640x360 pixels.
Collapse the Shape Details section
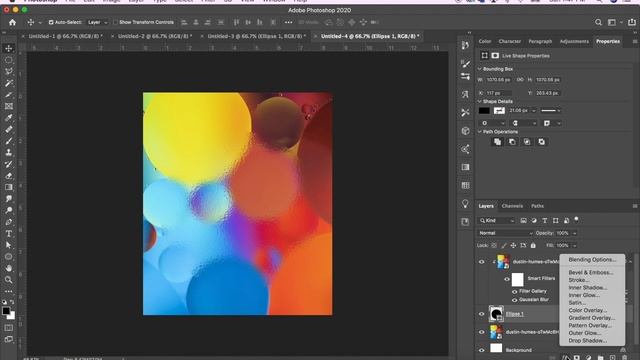tap(480, 101)
